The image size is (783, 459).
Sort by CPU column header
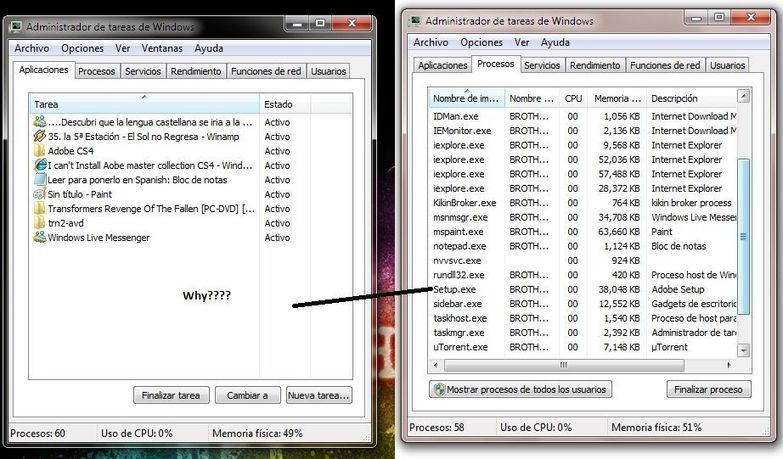tap(573, 98)
